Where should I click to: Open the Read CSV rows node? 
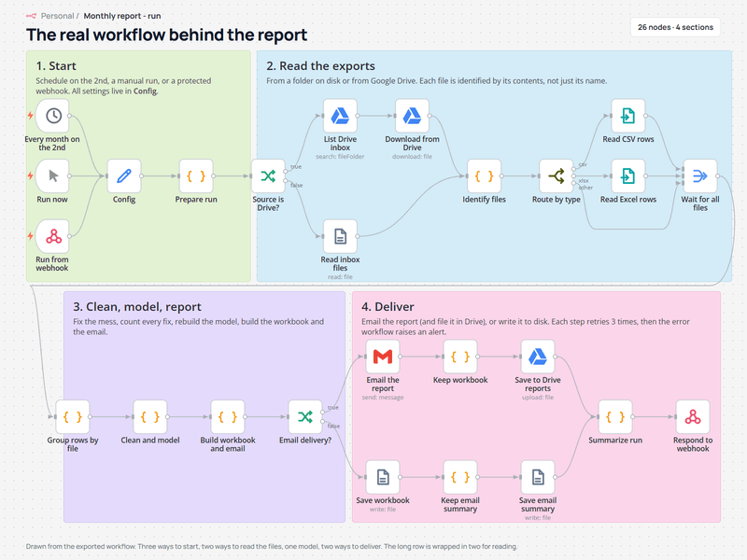point(627,116)
